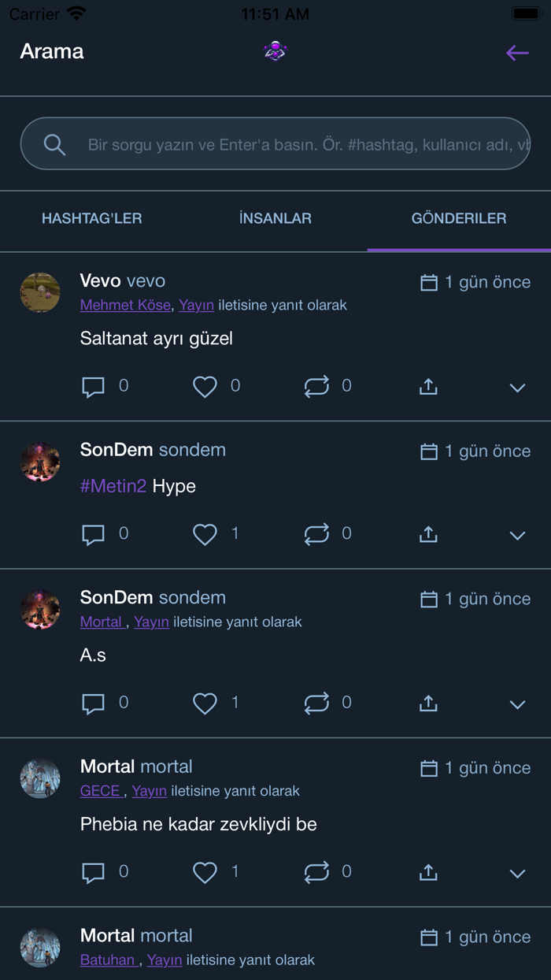Open Vevo's profile avatar
This screenshot has width=551, height=980.
tap(40, 292)
